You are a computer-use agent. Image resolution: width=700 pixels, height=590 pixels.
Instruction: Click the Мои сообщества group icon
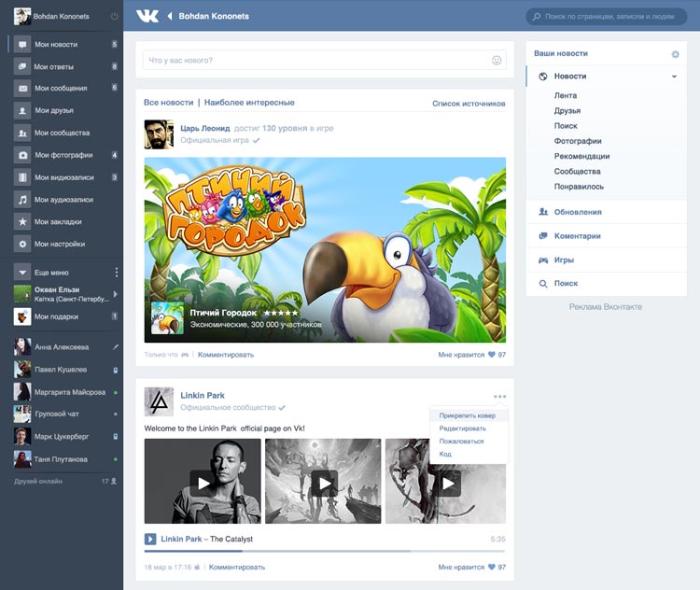click(22, 133)
